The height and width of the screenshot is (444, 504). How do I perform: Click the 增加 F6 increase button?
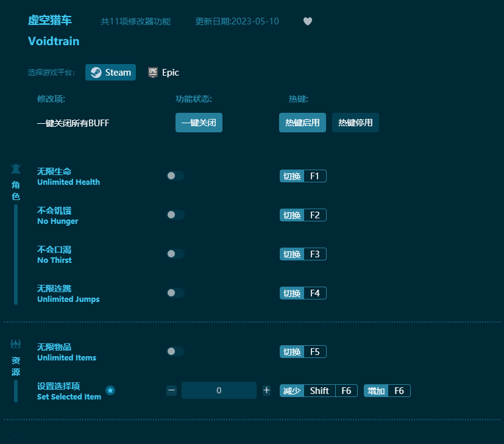tap(387, 390)
